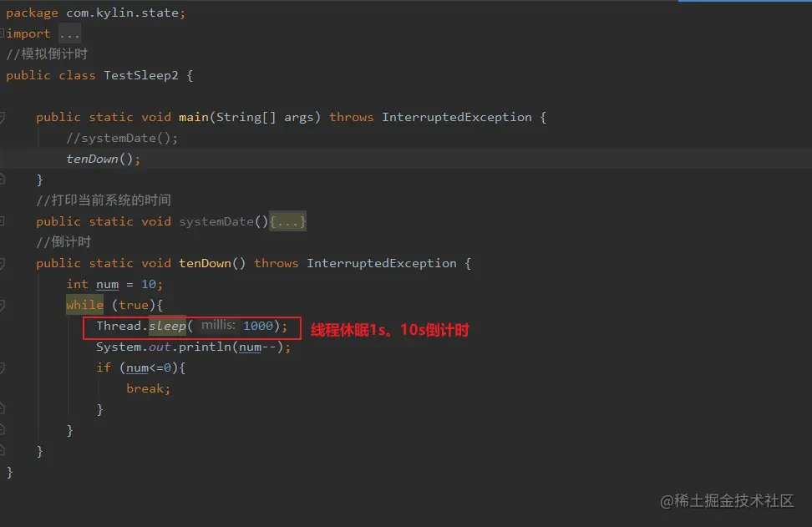Click the highlighted while keyword
Image resolution: width=812 pixels, height=527 pixels.
pos(85,305)
